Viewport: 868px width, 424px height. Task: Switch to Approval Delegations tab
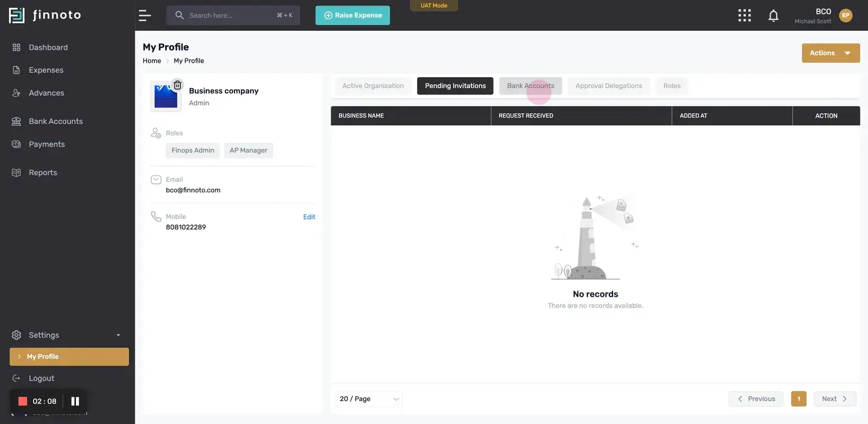coord(609,86)
